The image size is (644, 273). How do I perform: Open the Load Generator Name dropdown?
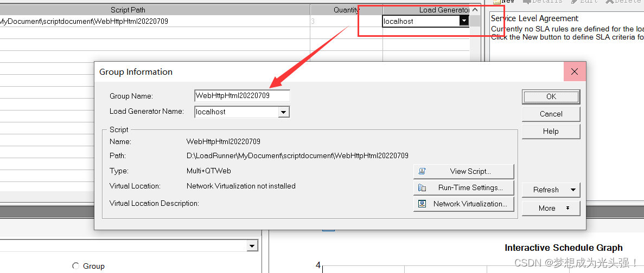click(x=284, y=112)
